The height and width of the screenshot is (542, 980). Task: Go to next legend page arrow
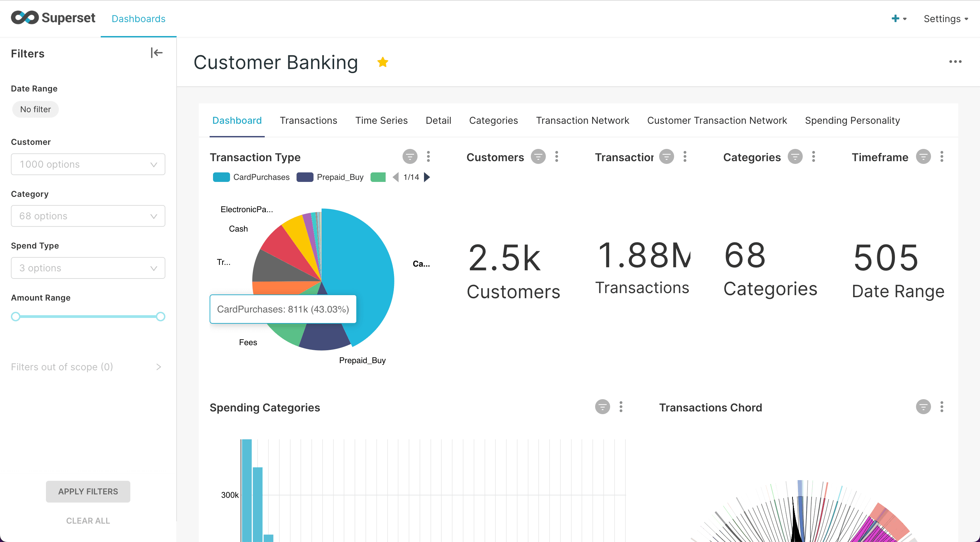click(427, 177)
